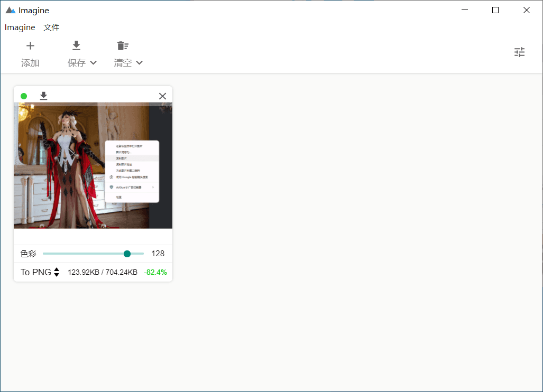Image resolution: width=543 pixels, height=392 pixels.
Task: Change the To PNG format selector
Action: click(x=40, y=272)
